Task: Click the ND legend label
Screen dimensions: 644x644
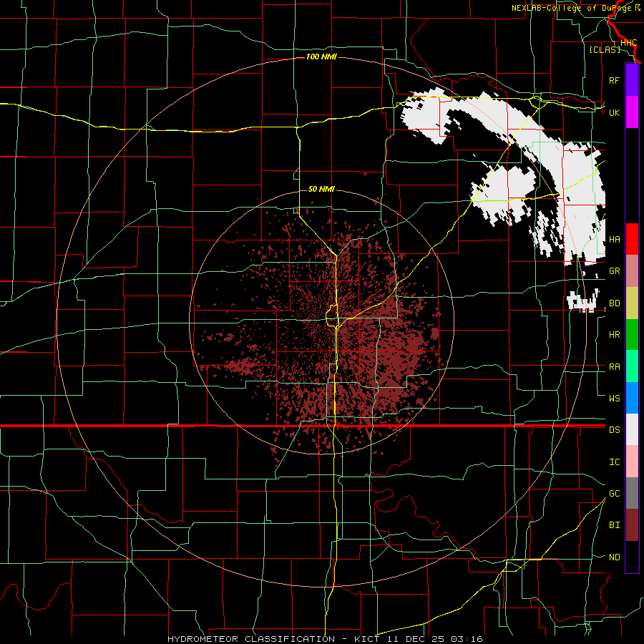Action: [614, 557]
